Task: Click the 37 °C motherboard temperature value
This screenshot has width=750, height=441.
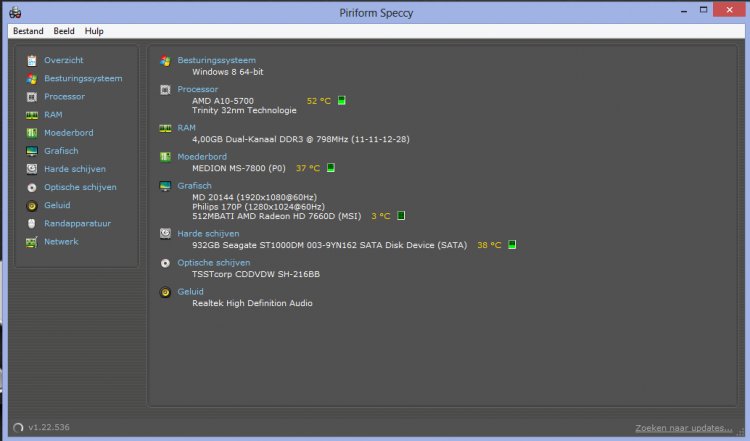Action: pyautogui.click(x=308, y=168)
